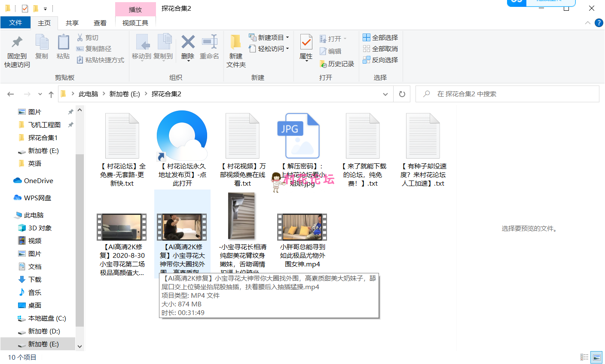Collapse the ribbon with chevron
Image resolution: width=605 pixels, height=364 pixels.
(588, 23)
